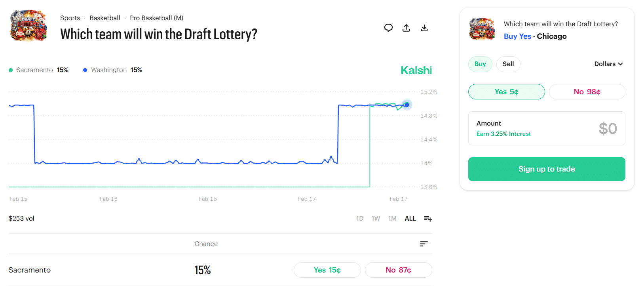This screenshot has height=286, width=644.
Task: Switch to Buy mode
Action: tap(480, 64)
